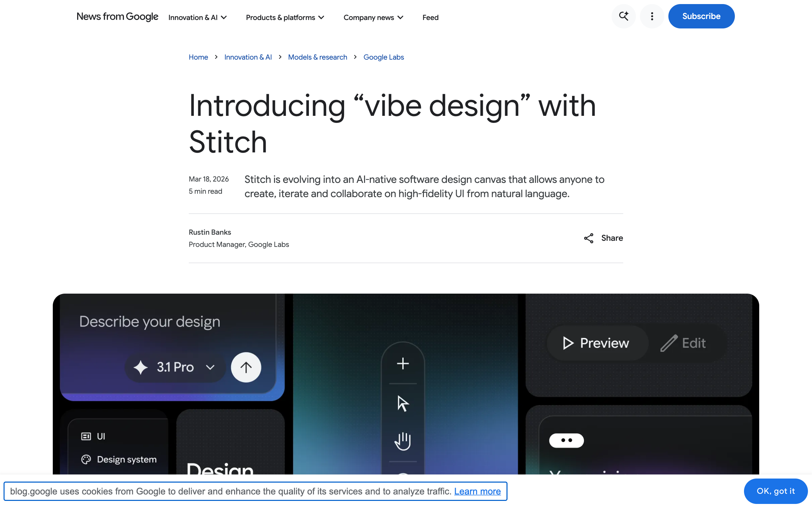Expand the Innovation & AI menu

(198, 17)
